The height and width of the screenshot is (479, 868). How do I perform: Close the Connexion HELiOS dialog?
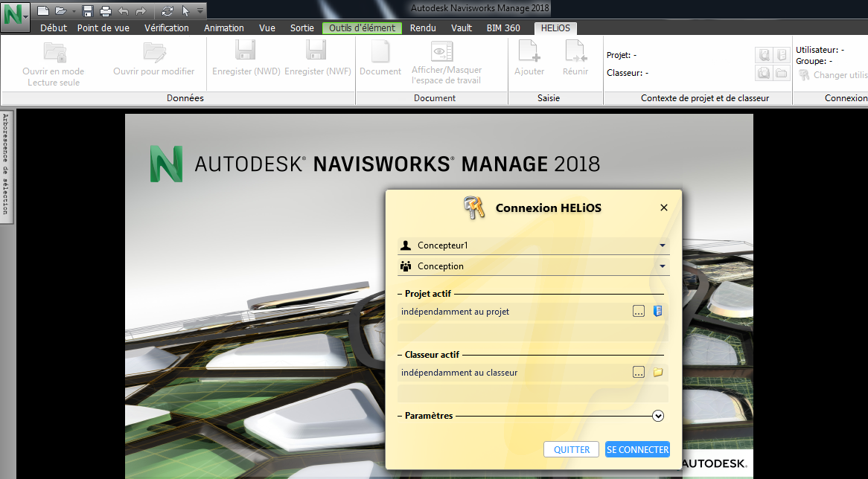(x=664, y=208)
